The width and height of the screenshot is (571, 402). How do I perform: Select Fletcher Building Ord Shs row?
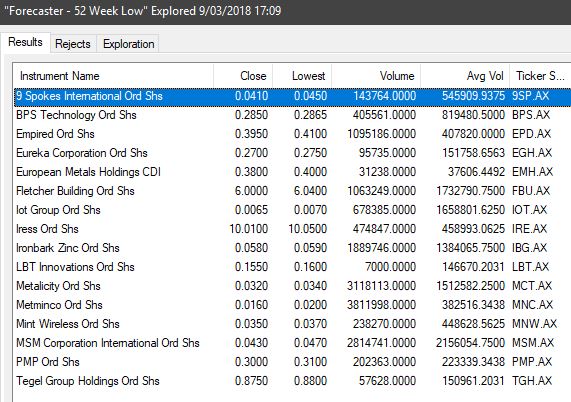pos(292,191)
